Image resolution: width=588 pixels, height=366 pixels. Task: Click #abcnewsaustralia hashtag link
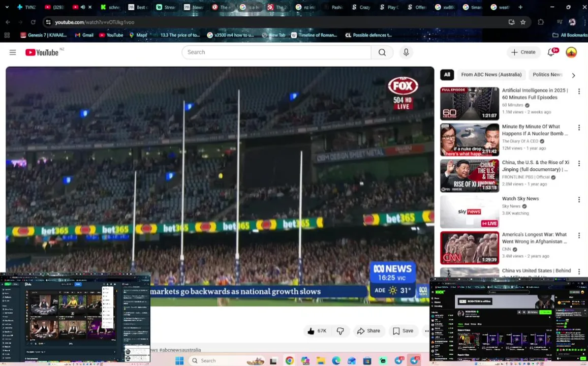[180, 350]
